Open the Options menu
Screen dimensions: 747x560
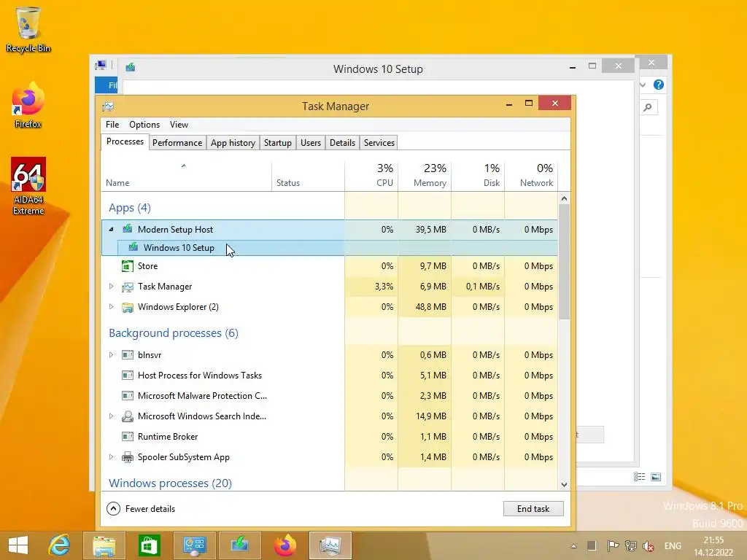tap(144, 124)
